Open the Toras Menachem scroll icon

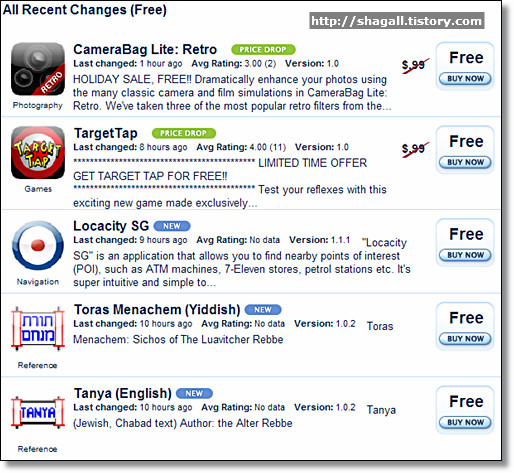38,329
